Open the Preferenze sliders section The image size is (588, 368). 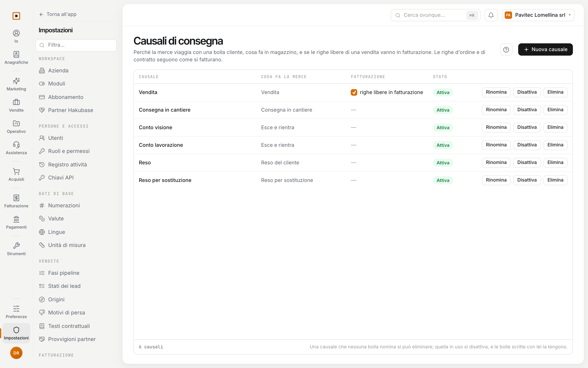click(16, 312)
